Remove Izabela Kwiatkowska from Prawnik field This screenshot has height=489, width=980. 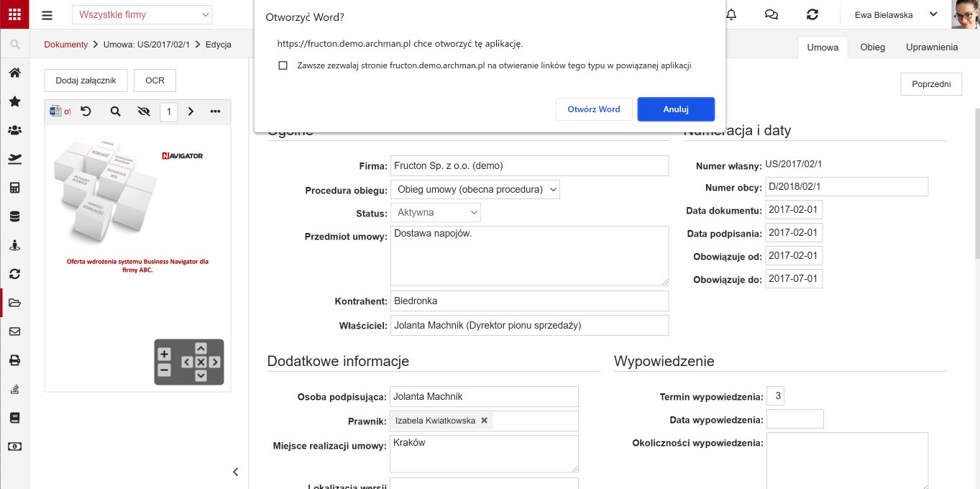(484, 421)
